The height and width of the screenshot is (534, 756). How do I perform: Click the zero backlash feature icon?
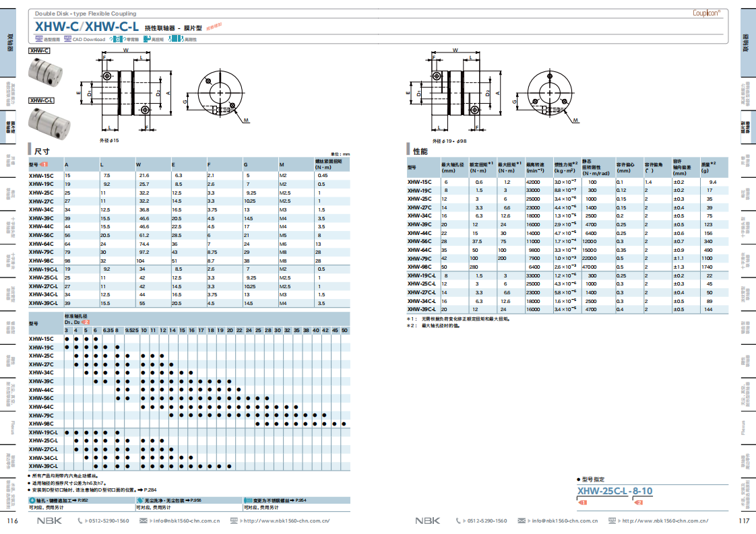(117, 39)
